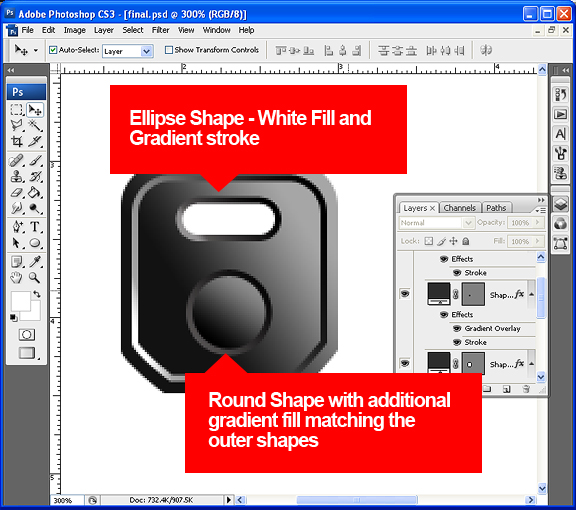Reset default foreground and background colors

(14, 318)
